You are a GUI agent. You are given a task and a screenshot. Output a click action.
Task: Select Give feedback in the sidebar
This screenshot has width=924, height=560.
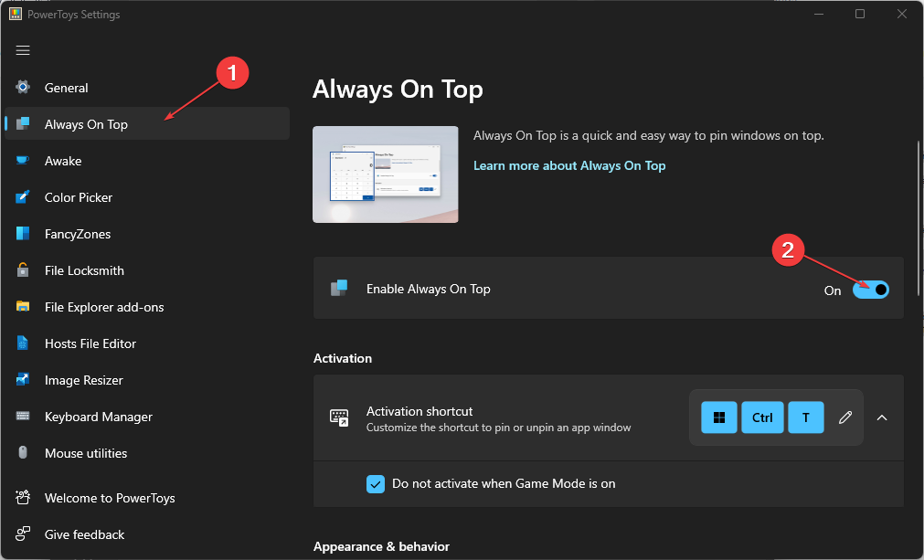pyautogui.click(x=147, y=534)
